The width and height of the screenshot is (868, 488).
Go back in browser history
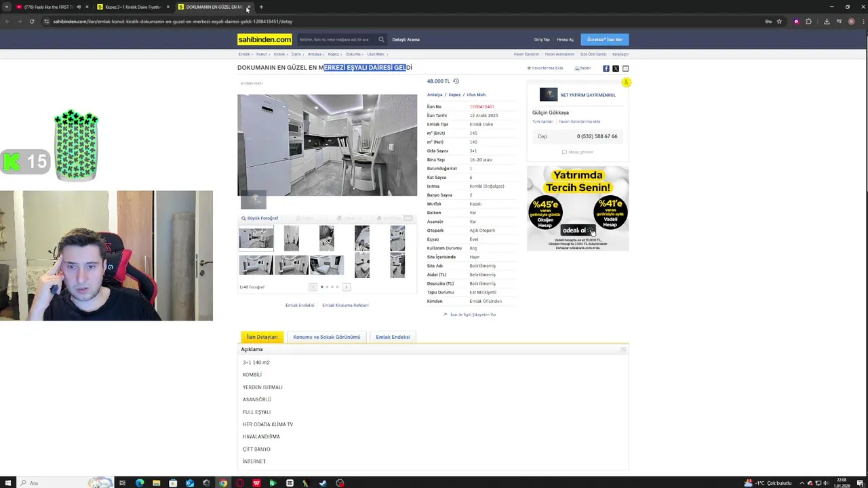click(x=7, y=22)
